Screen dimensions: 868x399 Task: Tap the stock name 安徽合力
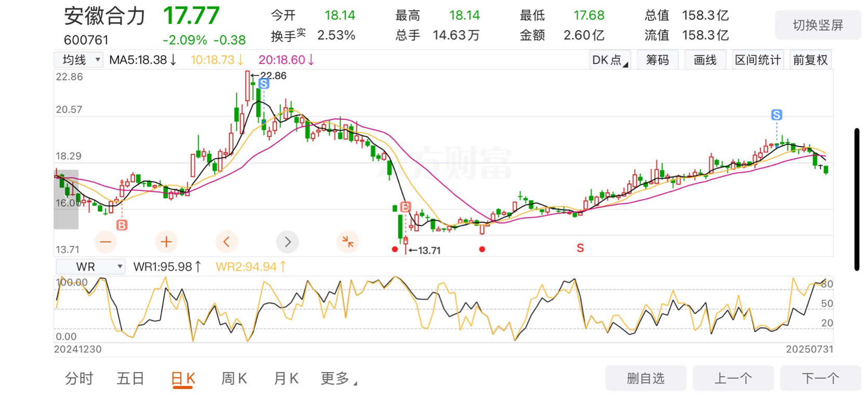click(104, 16)
